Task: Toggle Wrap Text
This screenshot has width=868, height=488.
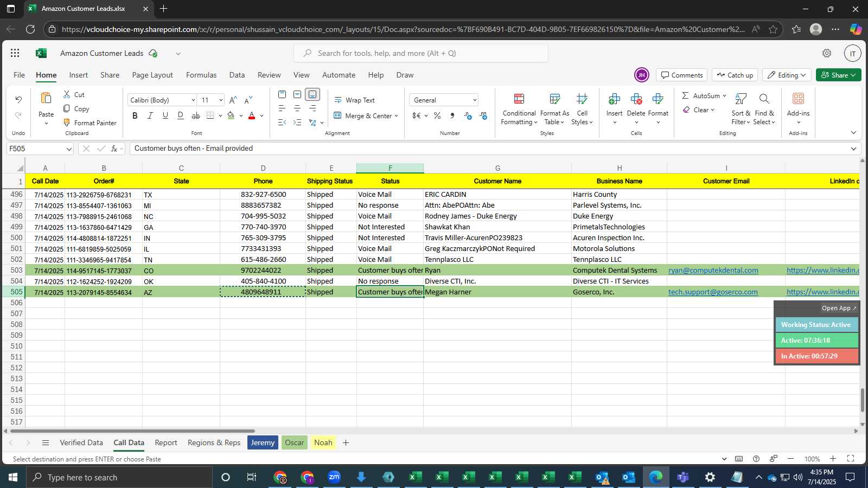Action: tap(354, 100)
